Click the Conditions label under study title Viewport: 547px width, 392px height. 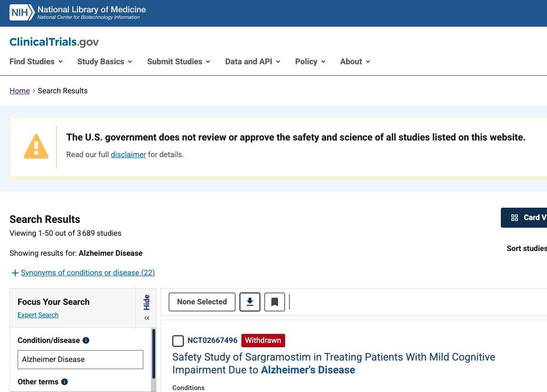coord(189,388)
